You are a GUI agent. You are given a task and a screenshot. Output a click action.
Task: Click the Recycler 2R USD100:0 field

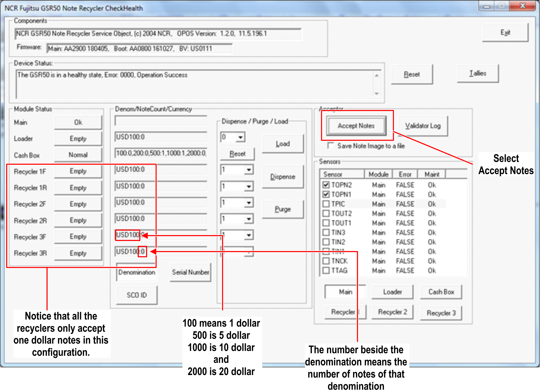[161, 219]
